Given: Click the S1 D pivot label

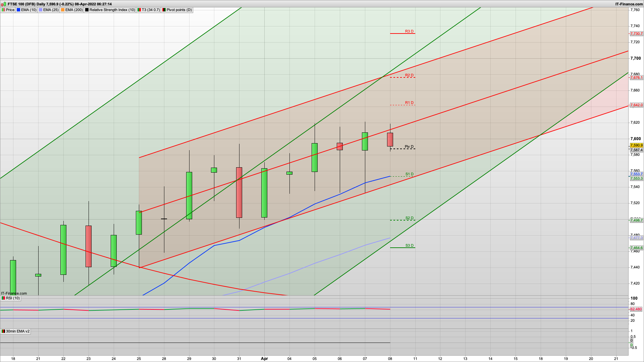Looking at the screenshot, I should [410, 174].
